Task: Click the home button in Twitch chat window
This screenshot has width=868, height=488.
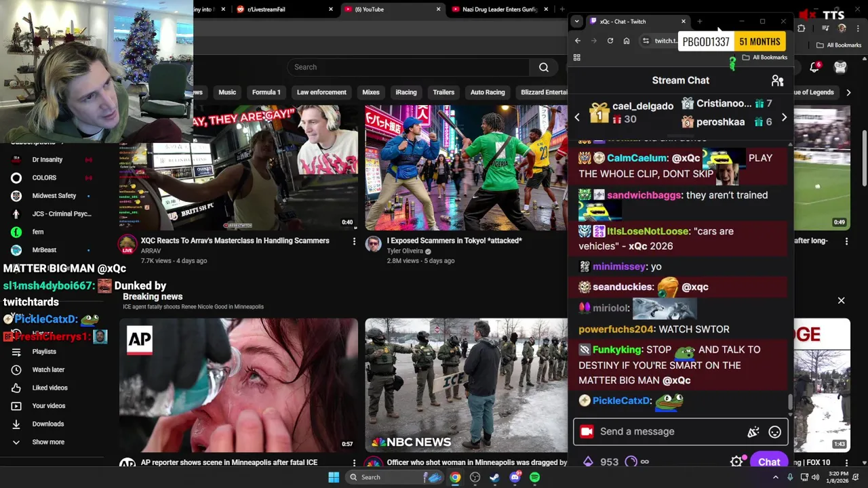Action: coord(626,41)
